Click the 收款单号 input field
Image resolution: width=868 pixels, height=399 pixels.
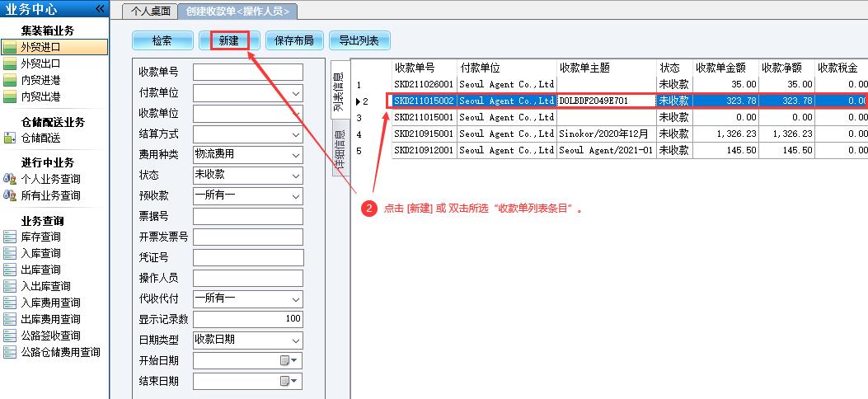247,73
